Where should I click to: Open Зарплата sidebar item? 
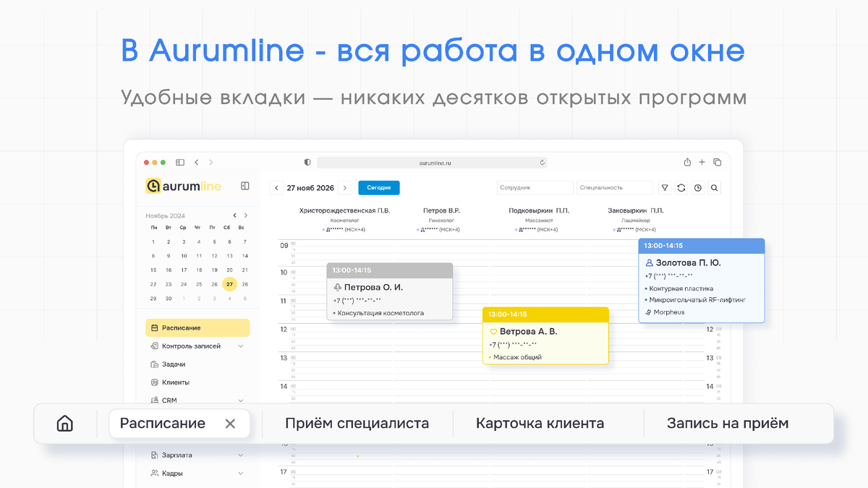pos(177,455)
